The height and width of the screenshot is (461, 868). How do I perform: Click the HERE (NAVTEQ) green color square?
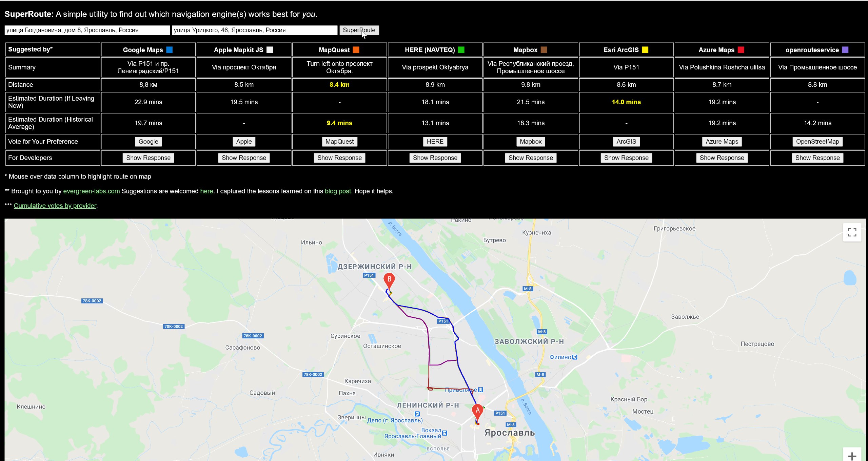[461, 50]
